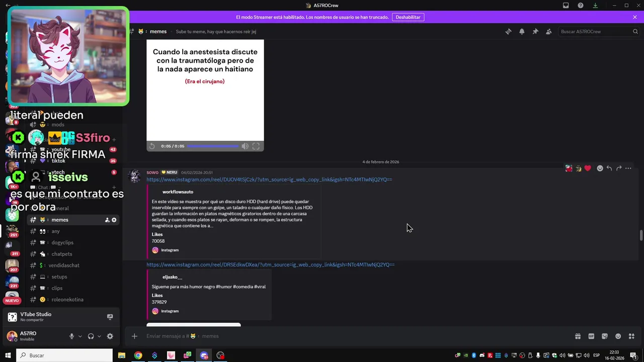Forward the sowo message arrow
The width and height of the screenshot is (644, 362).
619,168
